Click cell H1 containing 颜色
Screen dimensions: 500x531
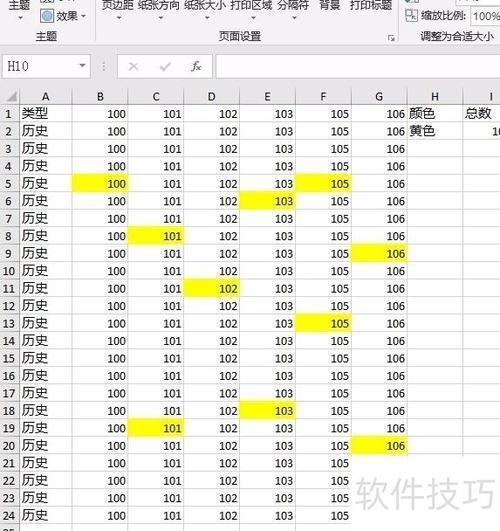click(435, 114)
